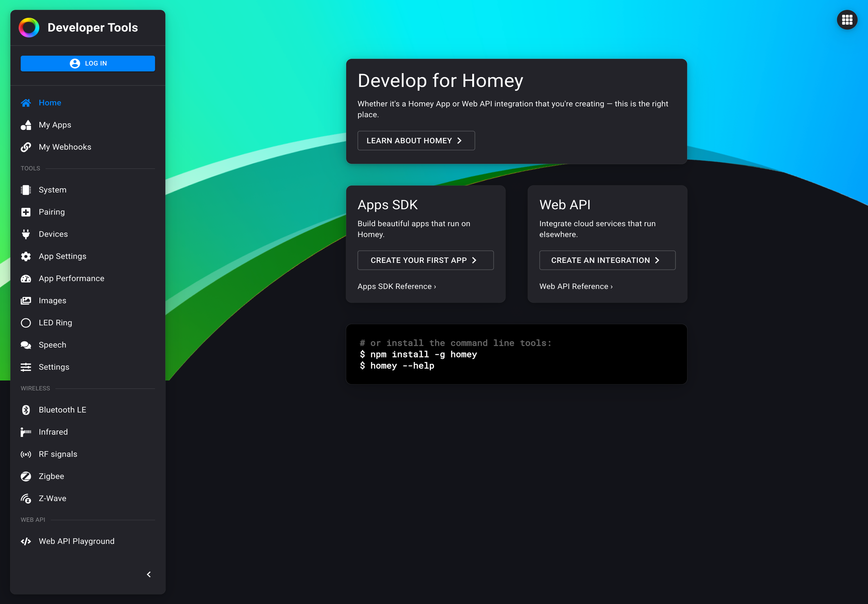Click the Settings sliders icon
Viewport: 868px width, 604px height.
[26, 367]
